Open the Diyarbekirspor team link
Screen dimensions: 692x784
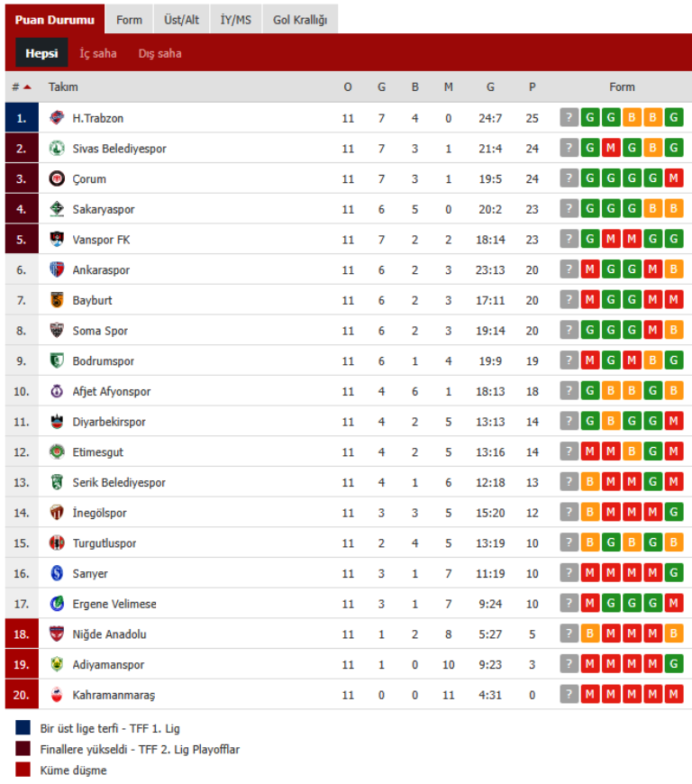tap(108, 422)
